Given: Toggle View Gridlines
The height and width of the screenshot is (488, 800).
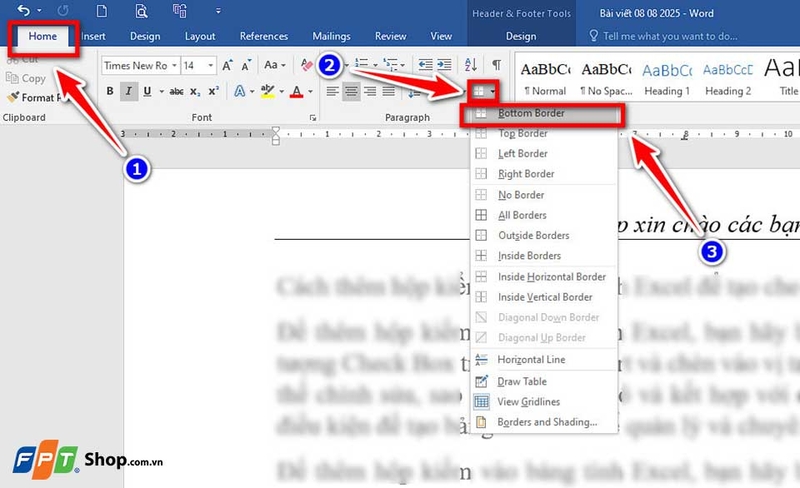Looking at the screenshot, I should 544,402.
